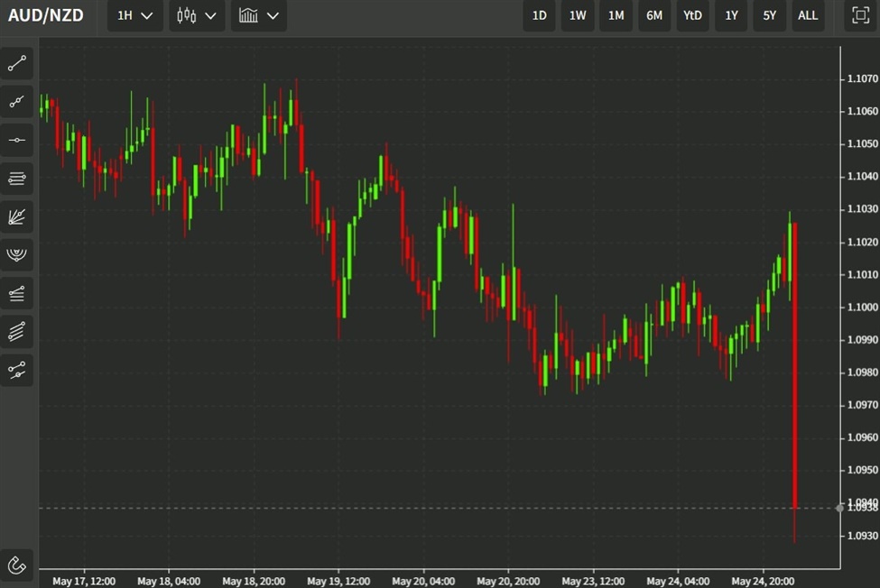Open the 1H interval dropdown
Image resolution: width=880 pixels, height=588 pixels.
point(134,15)
